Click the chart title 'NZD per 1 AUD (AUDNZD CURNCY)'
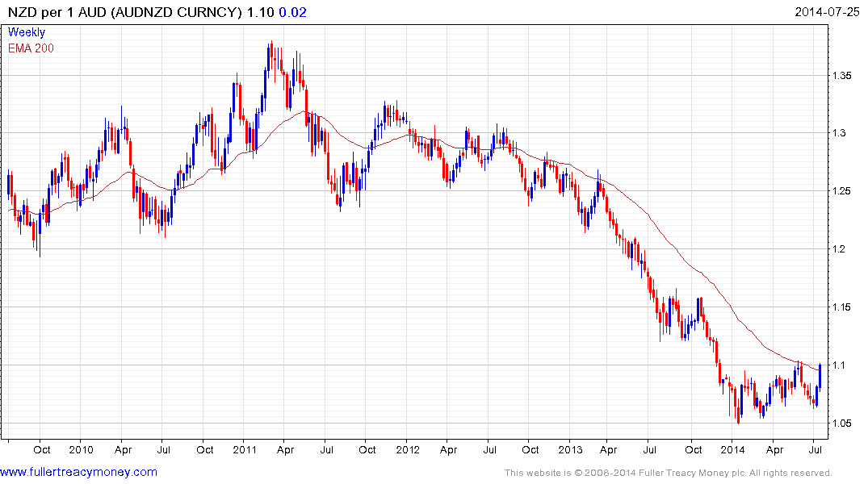Screen dimensions: 868x484 pos(124,12)
